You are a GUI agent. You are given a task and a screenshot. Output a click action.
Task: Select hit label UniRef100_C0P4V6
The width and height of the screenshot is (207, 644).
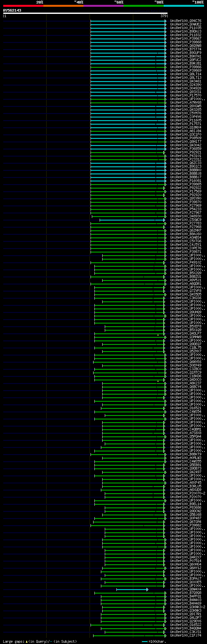(186, 117)
